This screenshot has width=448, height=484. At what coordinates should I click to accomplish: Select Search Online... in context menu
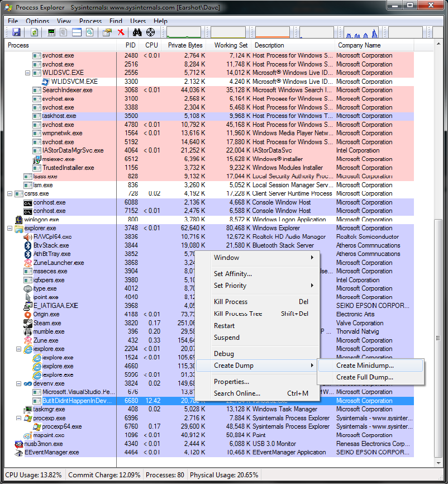pyautogui.click(x=258, y=393)
